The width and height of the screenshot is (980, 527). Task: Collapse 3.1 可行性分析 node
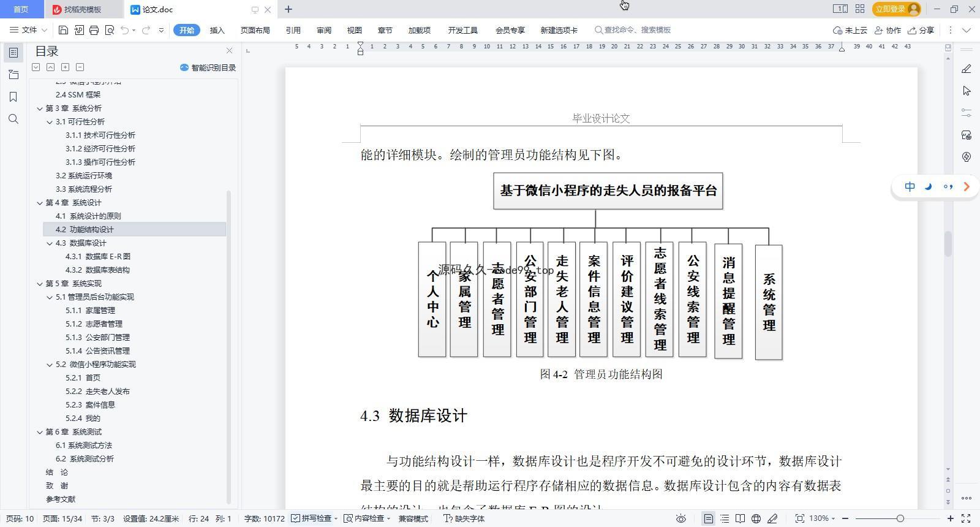tap(50, 122)
